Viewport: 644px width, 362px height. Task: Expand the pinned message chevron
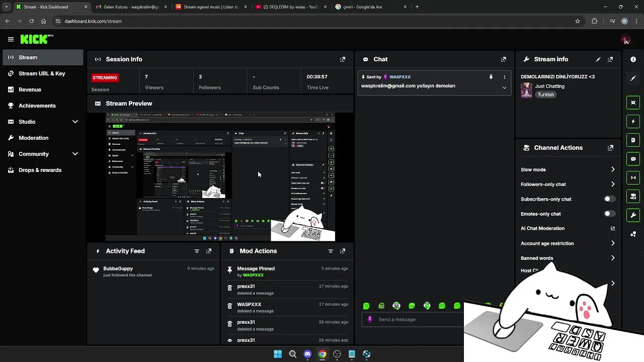pyautogui.click(x=504, y=87)
